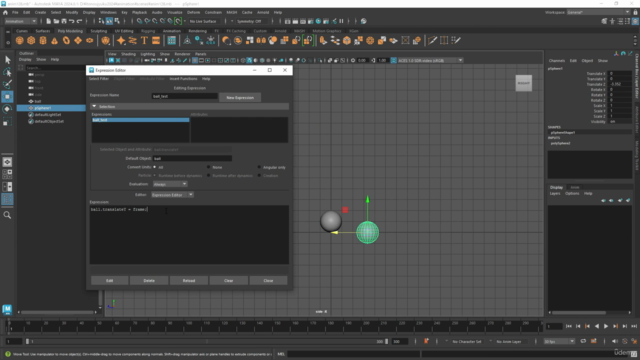Play the animation forwards
This screenshot has height=360, width=640.
pyautogui.click(x=606, y=326)
